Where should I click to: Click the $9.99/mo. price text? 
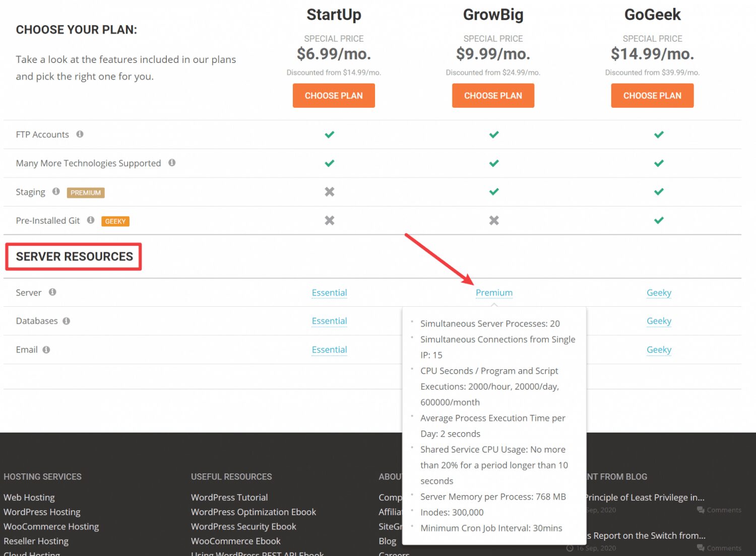[x=493, y=53]
